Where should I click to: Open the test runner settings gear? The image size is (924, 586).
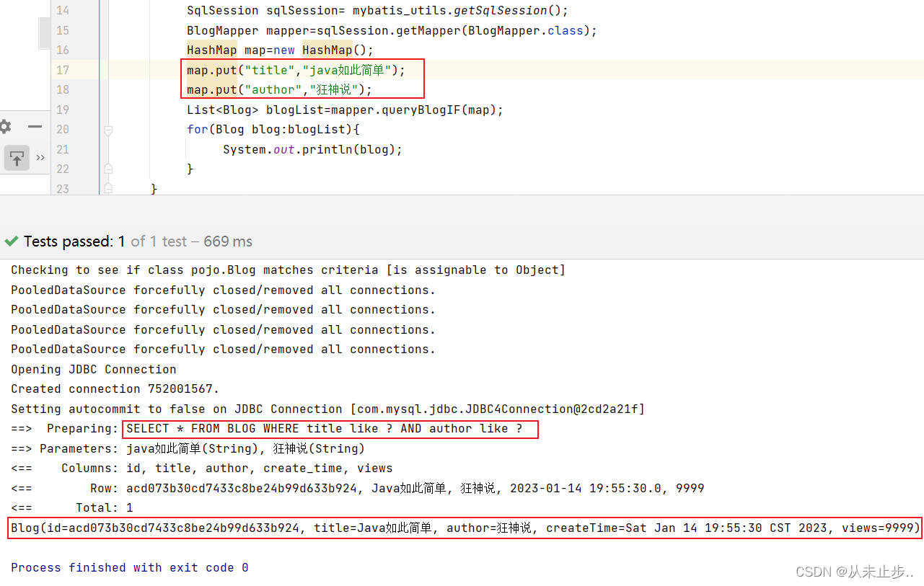[4, 127]
